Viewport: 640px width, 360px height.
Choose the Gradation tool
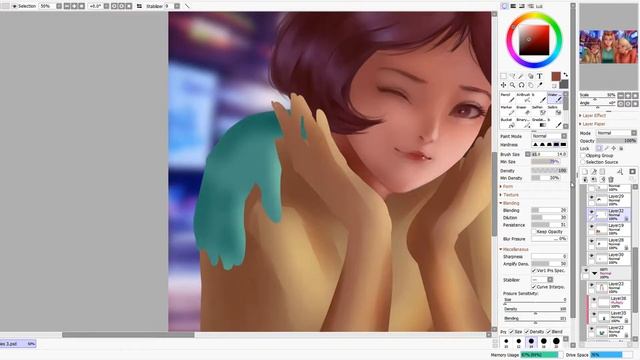point(539,123)
